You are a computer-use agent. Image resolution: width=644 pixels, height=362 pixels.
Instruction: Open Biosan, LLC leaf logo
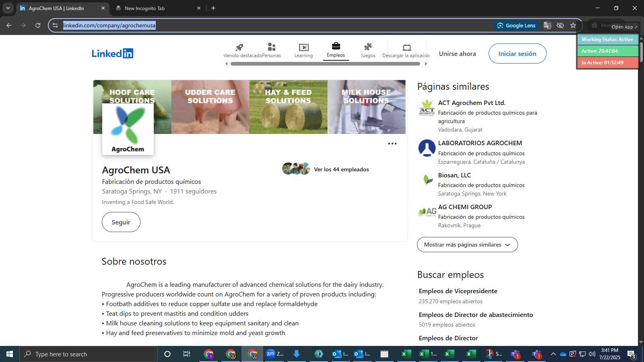pos(427,180)
